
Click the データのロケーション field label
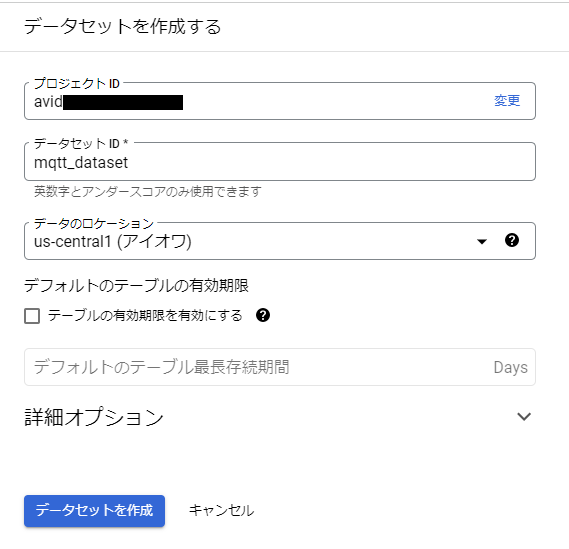[x=94, y=224]
